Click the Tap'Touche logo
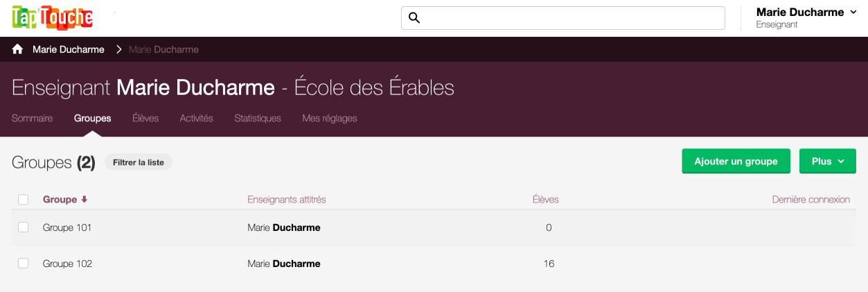 (x=53, y=17)
